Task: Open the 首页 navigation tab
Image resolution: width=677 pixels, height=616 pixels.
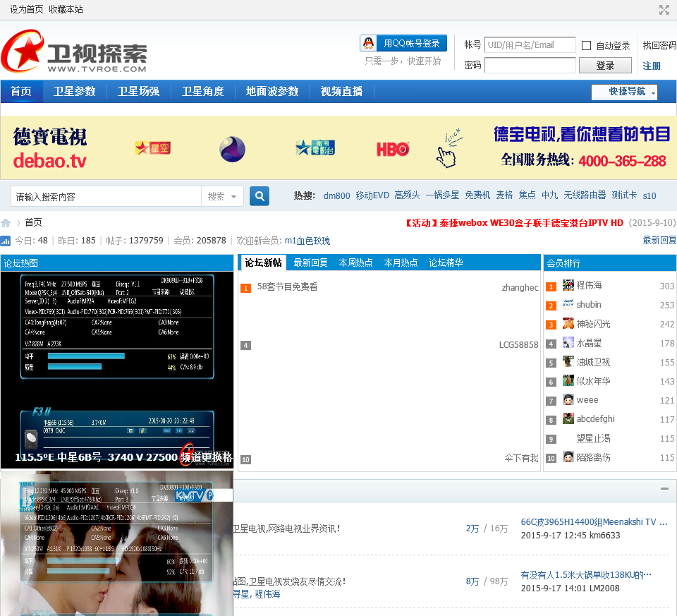Action: (x=21, y=91)
